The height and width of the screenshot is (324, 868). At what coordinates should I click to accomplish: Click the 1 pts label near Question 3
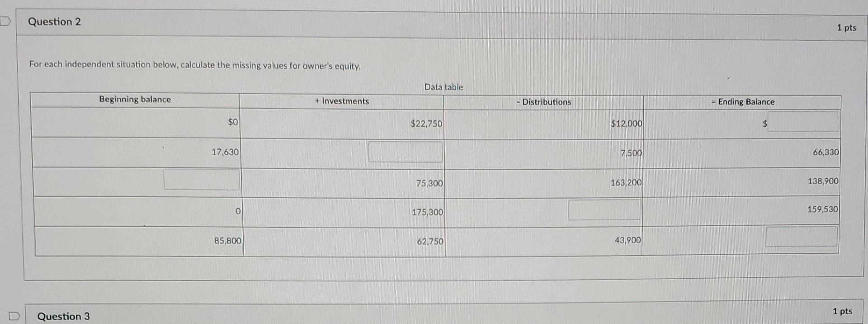point(841,311)
